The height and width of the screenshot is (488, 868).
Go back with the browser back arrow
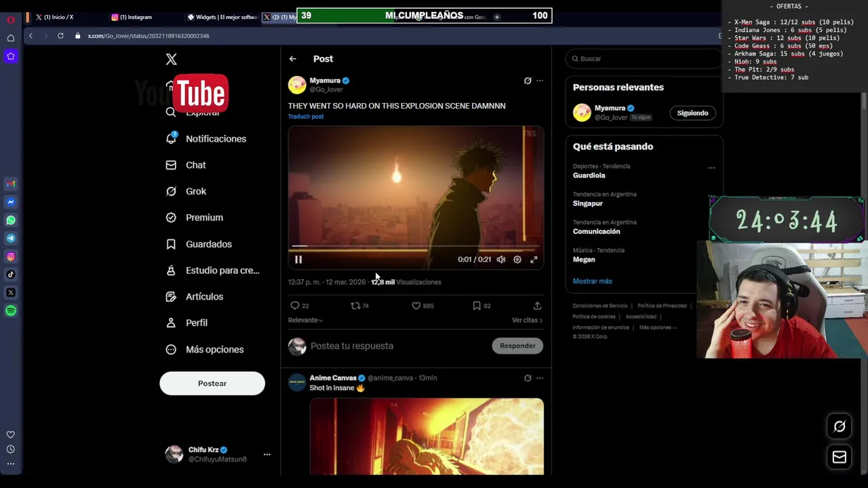(31, 36)
